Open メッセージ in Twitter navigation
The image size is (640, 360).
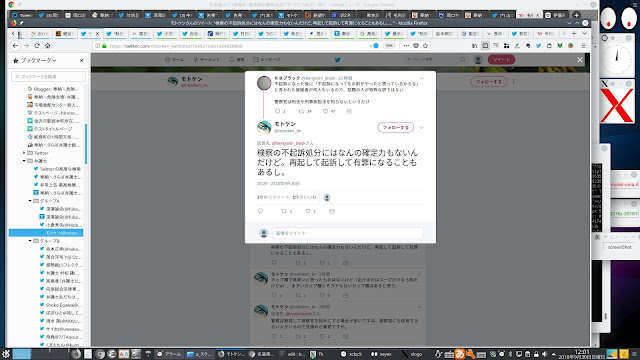tap(267, 60)
